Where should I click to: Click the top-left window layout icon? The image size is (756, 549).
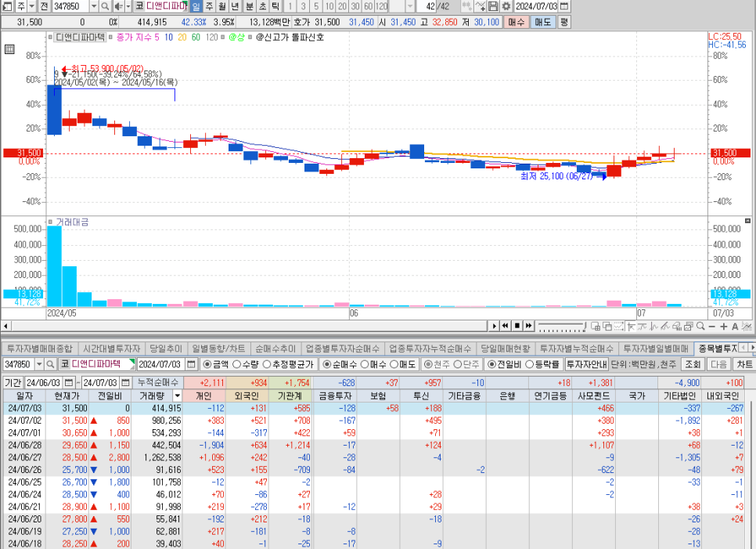(x=7, y=6)
